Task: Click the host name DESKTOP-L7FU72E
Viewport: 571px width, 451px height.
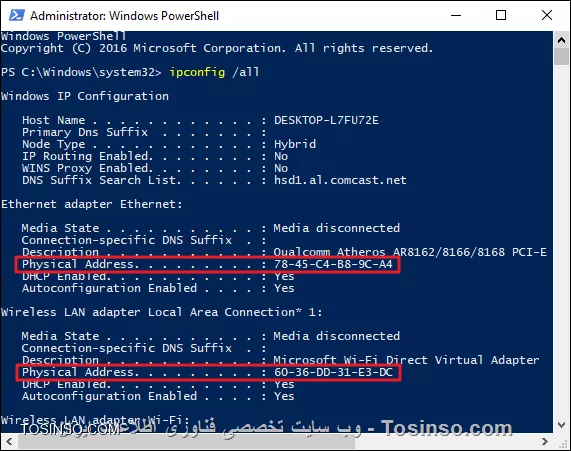Action: click(x=326, y=120)
